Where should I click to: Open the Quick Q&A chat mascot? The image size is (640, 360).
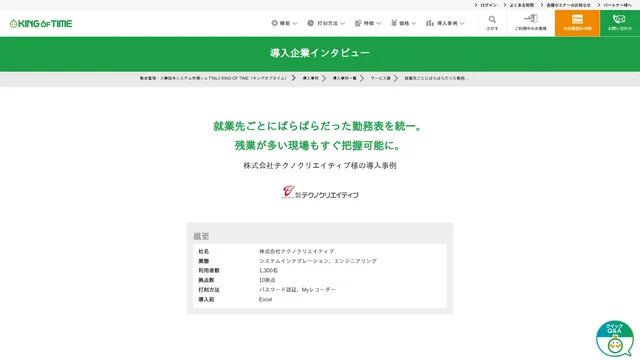[x=615, y=339]
